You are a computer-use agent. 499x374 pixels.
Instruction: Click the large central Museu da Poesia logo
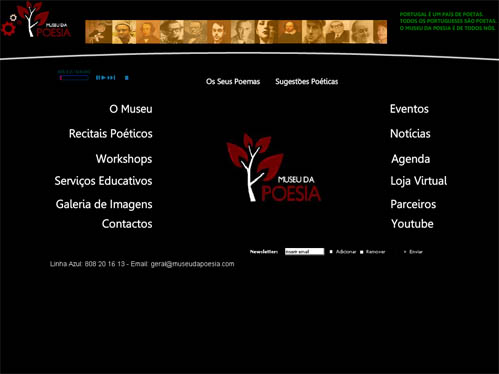click(274, 168)
